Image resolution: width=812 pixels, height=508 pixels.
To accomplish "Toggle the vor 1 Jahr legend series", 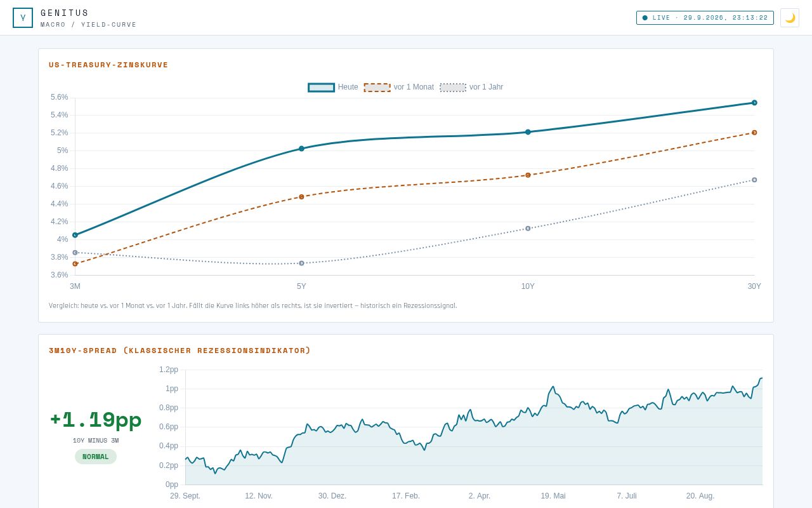I will click(x=471, y=87).
